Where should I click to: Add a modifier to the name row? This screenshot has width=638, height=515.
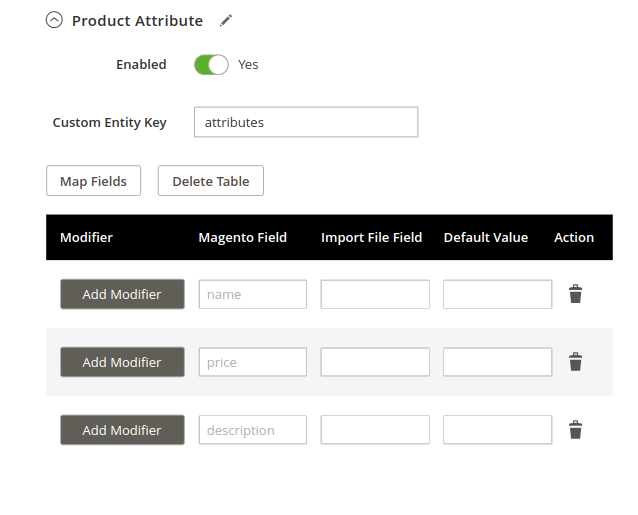point(122,294)
